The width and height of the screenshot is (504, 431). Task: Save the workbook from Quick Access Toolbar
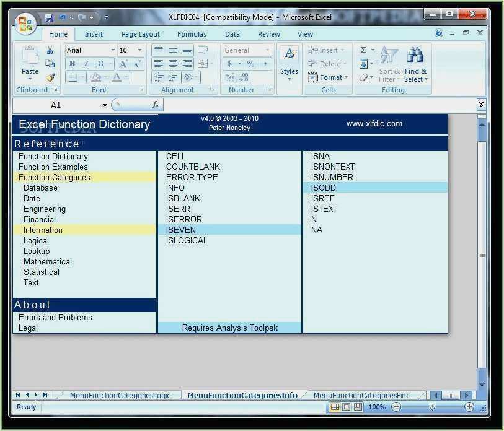[49, 18]
